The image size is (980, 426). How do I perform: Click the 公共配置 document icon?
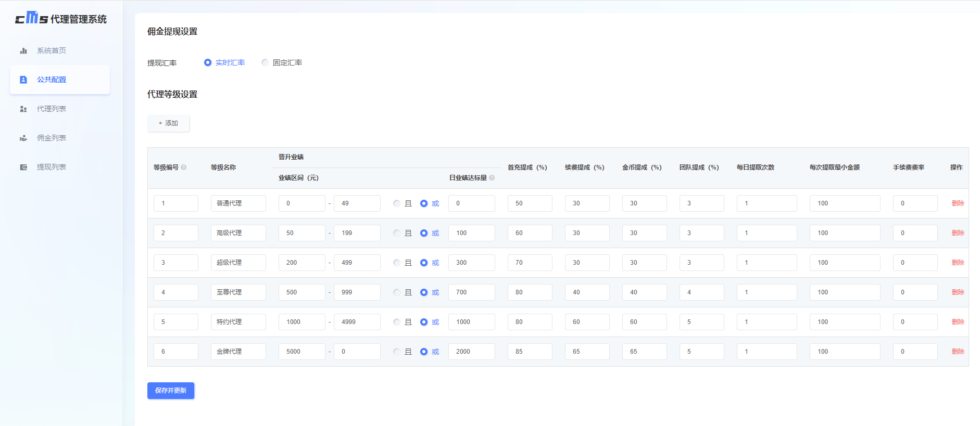point(23,80)
